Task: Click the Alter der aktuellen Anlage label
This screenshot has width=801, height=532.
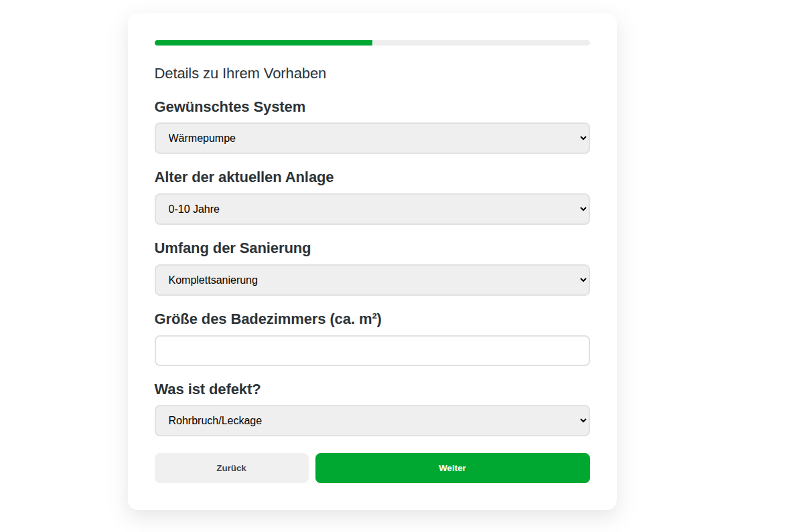Action: (244, 177)
